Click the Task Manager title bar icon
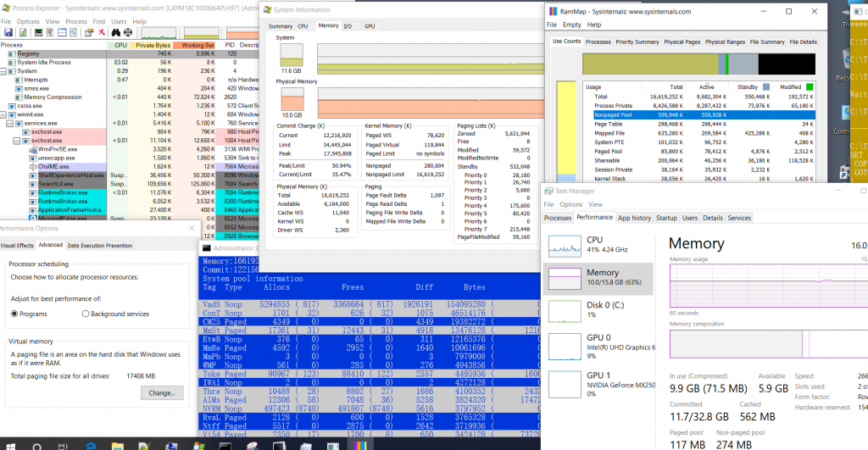Viewport: 868px width, 450px height. tap(548, 191)
